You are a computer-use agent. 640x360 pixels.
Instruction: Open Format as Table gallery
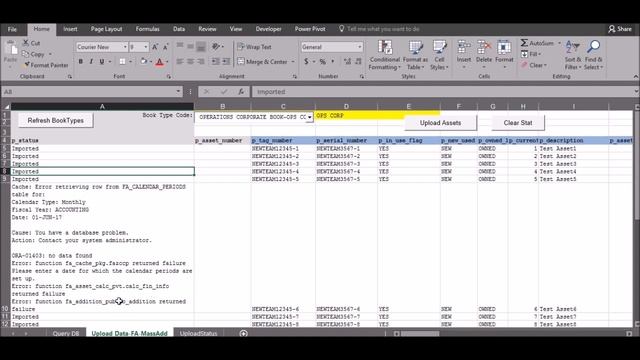coord(415,55)
